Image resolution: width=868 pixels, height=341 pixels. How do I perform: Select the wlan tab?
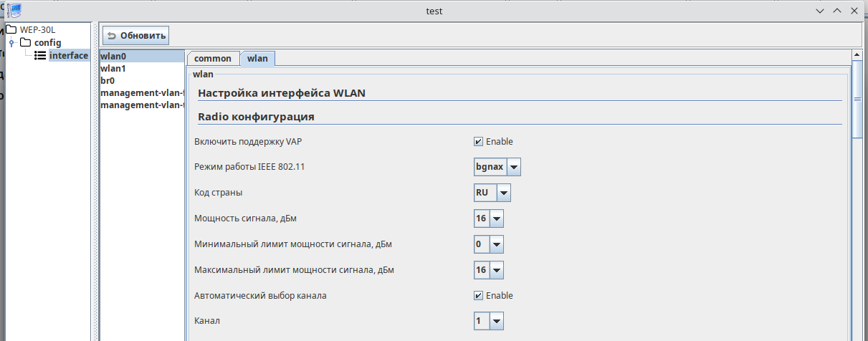(257, 59)
